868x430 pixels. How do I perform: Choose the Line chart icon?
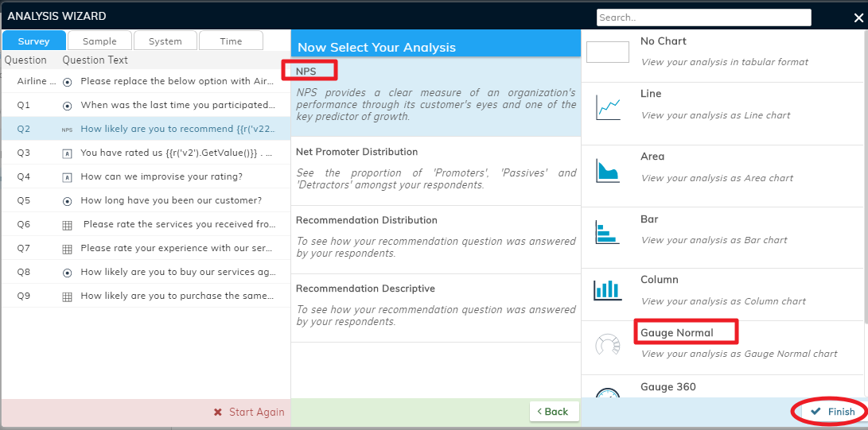click(609, 107)
